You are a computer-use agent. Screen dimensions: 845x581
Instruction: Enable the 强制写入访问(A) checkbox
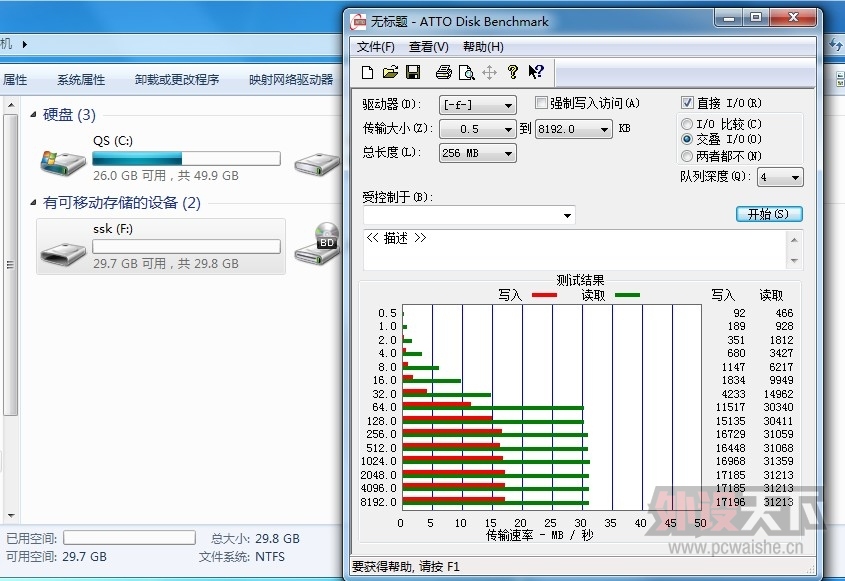(x=541, y=102)
